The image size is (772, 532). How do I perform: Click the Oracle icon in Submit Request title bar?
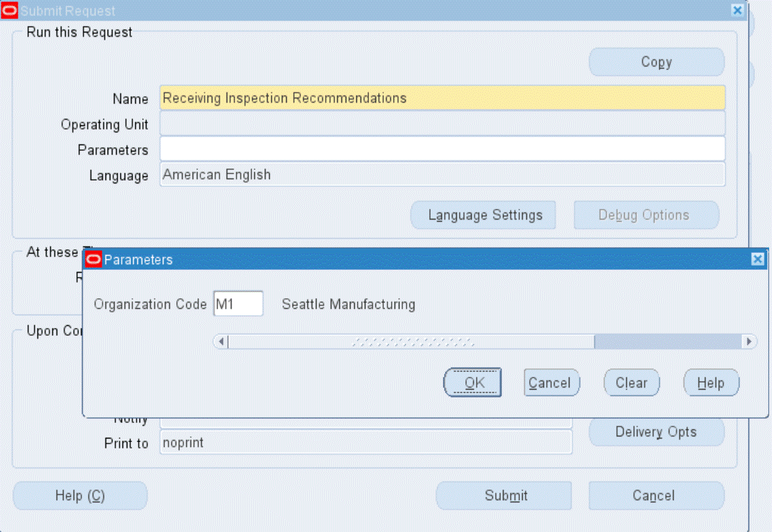pyautogui.click(x=9, y=11)
